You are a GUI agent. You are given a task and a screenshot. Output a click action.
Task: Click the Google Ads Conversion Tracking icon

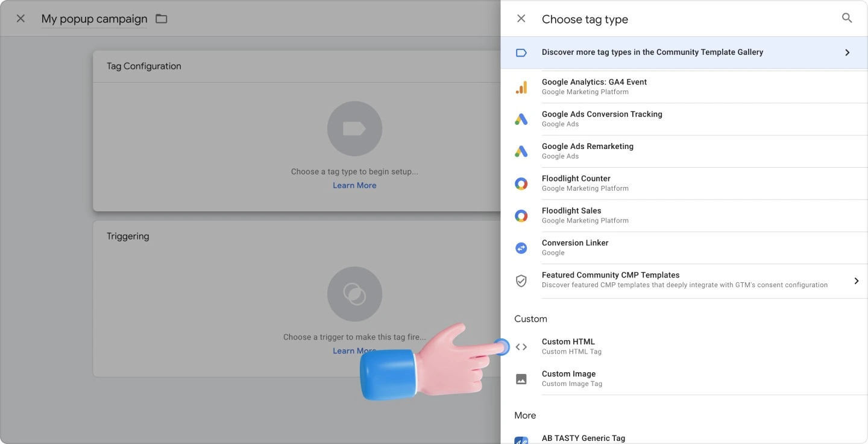coord(521,119)
